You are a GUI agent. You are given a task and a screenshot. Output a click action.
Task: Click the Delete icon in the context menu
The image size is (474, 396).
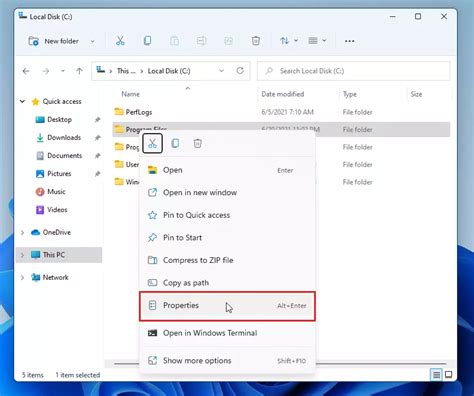click(198, 143)
